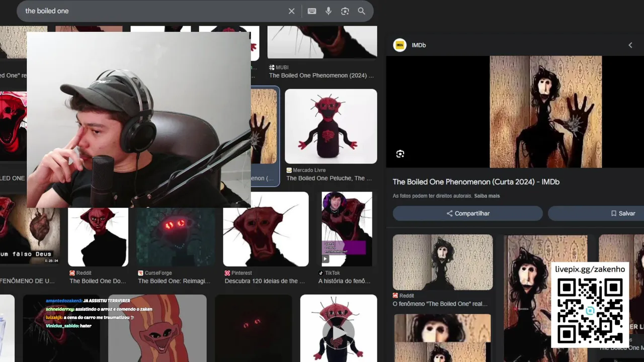Open the Reddit red figure thumbnail
Screen dimensions: 644x362
pos(98,237)
